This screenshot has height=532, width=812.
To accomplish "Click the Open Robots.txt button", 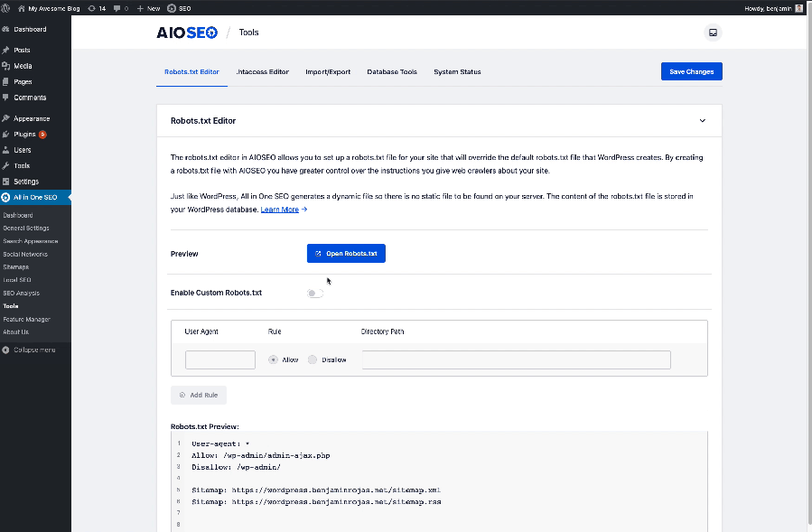I will 346,253.
